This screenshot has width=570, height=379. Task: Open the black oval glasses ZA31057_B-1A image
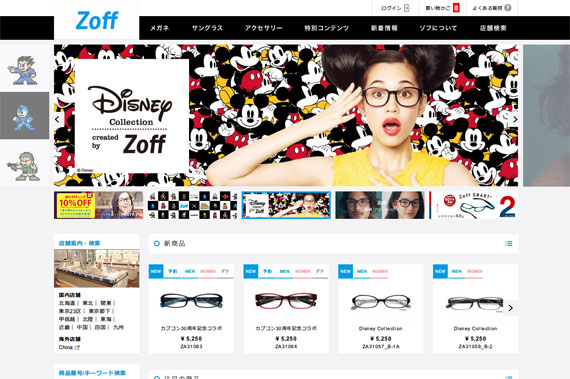point(381,302)
